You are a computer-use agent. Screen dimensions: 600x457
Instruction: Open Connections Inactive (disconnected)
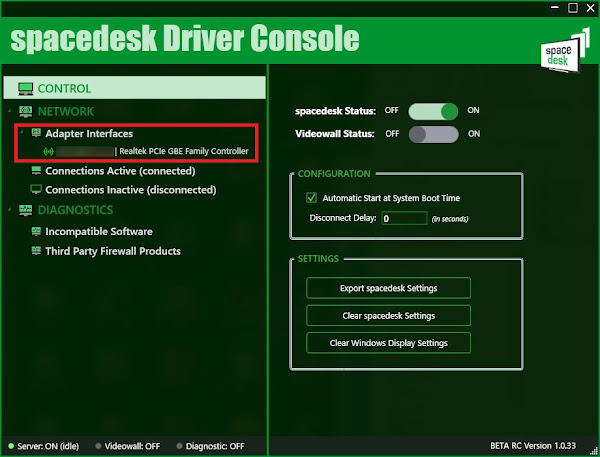coord(131,190)
